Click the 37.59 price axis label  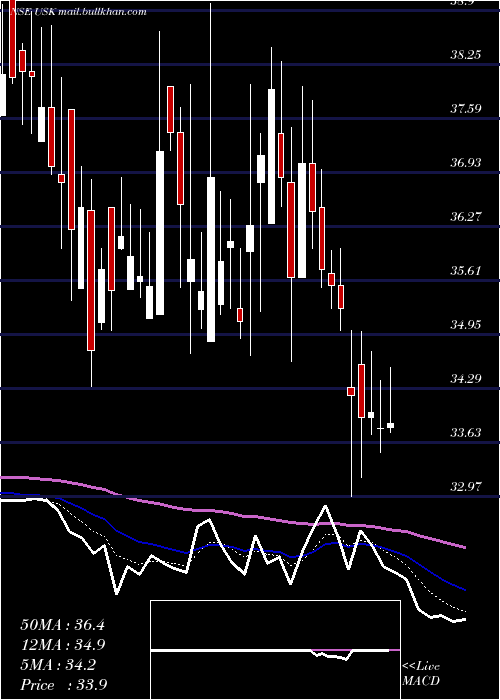click(466, 108)
